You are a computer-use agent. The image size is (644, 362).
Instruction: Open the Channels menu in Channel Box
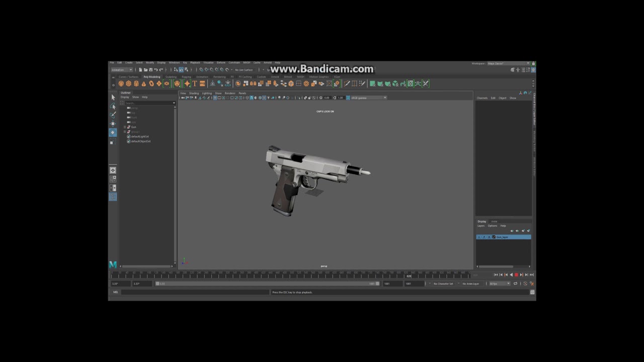pyautogui.click(x=482, y=98)
